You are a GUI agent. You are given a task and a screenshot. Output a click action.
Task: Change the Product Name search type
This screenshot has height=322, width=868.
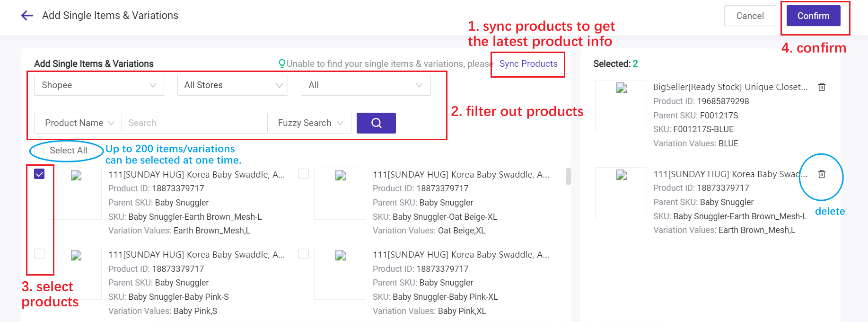[78, 123]
